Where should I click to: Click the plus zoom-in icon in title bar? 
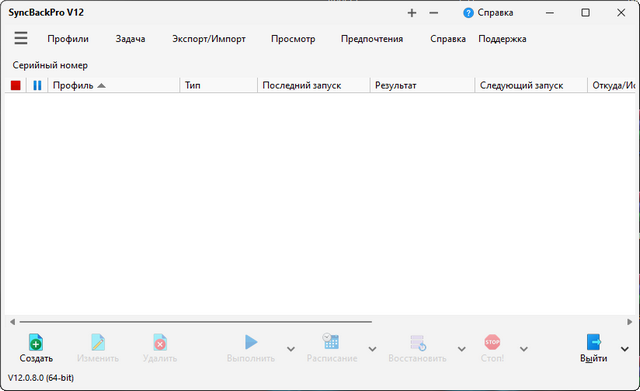tap(412, 13)
